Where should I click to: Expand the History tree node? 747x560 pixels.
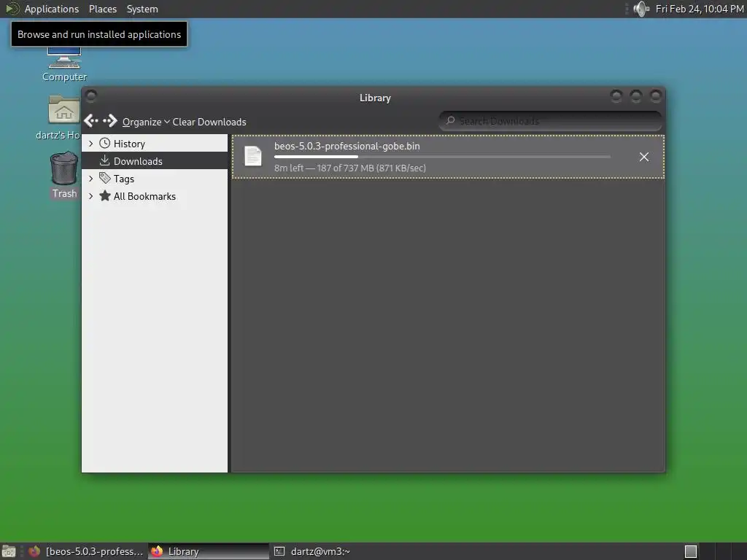tap(90, 144)
